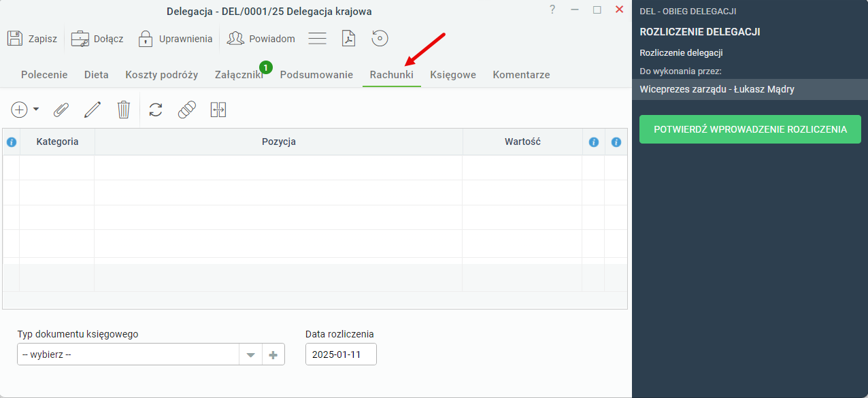
Task: Click dropdown arrow of document type
Action: pos(250,354)
